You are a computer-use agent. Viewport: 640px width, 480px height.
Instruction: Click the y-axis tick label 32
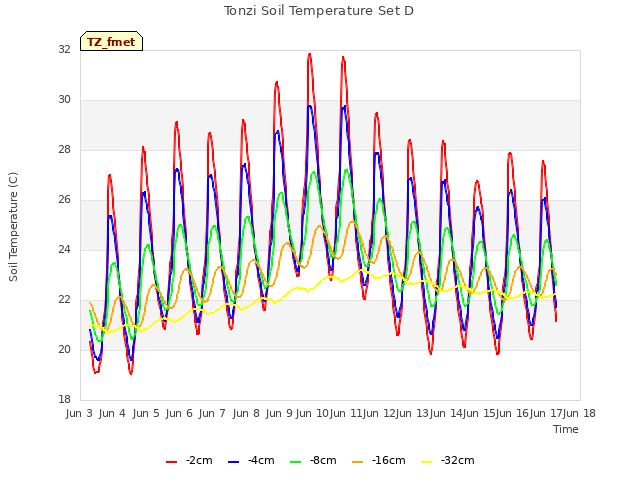coord(64,50)
